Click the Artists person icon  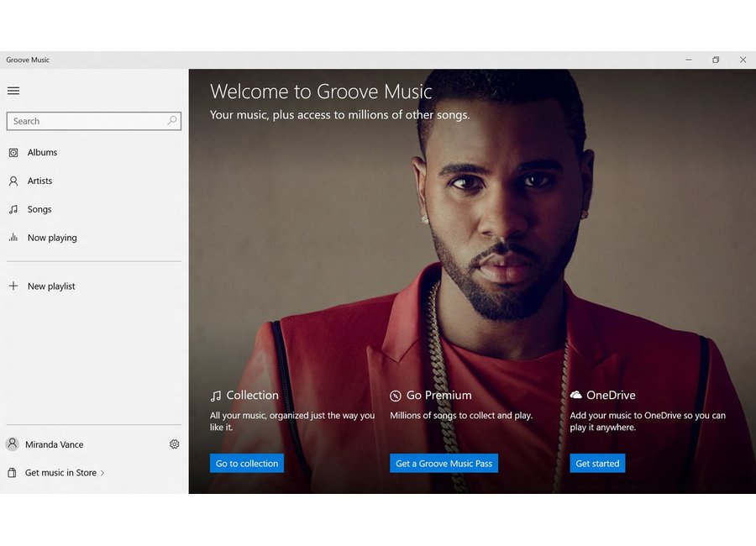(13, 181)
